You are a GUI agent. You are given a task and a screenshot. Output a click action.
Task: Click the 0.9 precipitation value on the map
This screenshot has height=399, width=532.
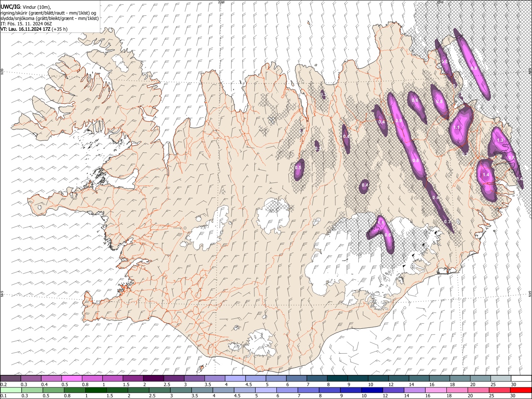[399, 121]
